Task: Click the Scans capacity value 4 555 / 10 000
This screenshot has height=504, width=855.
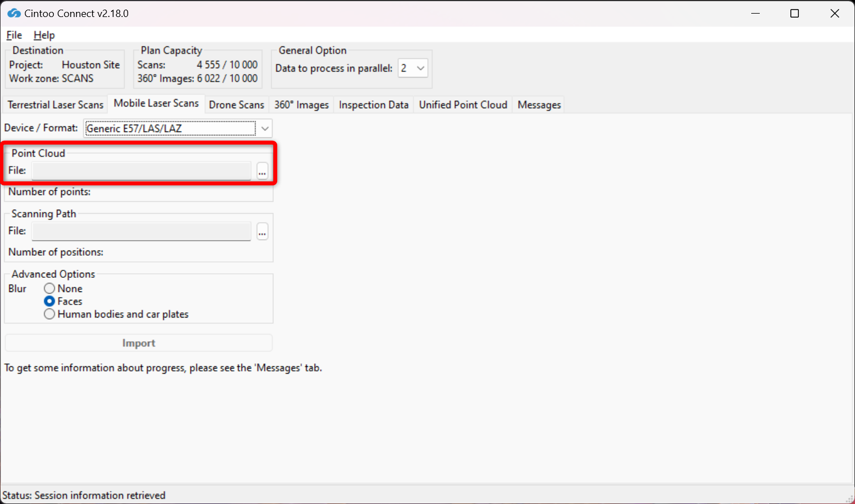Action: [x=227, y=65]
